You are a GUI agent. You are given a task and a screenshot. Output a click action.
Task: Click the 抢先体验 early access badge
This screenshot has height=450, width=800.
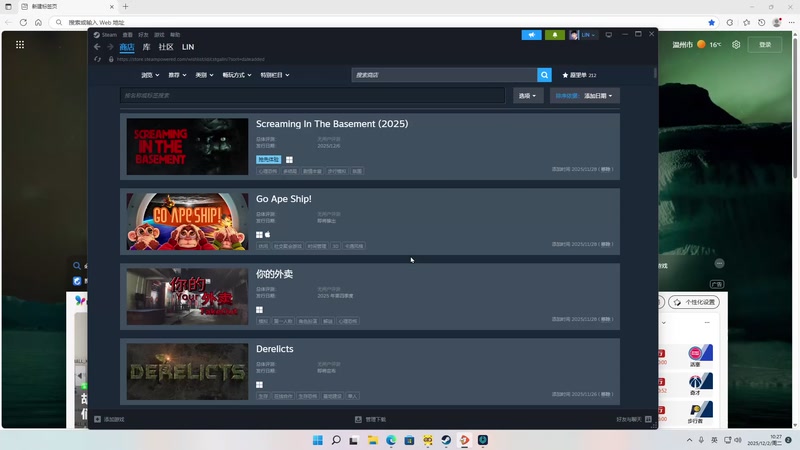[268, 160]
